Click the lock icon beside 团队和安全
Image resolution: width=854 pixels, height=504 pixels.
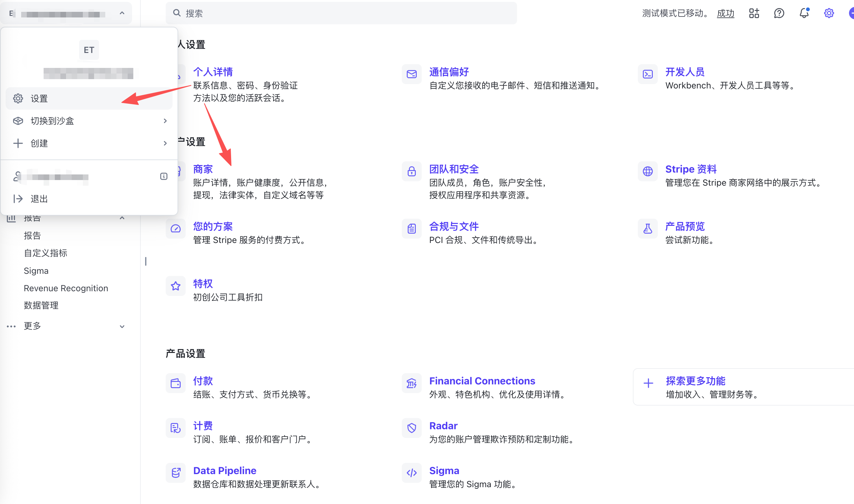(x=411, y=171)
